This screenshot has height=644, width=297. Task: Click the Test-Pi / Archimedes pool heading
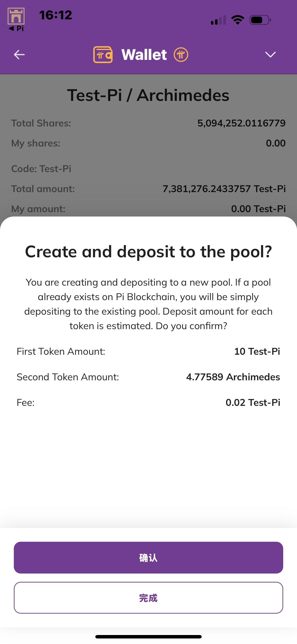pos(148,95)
